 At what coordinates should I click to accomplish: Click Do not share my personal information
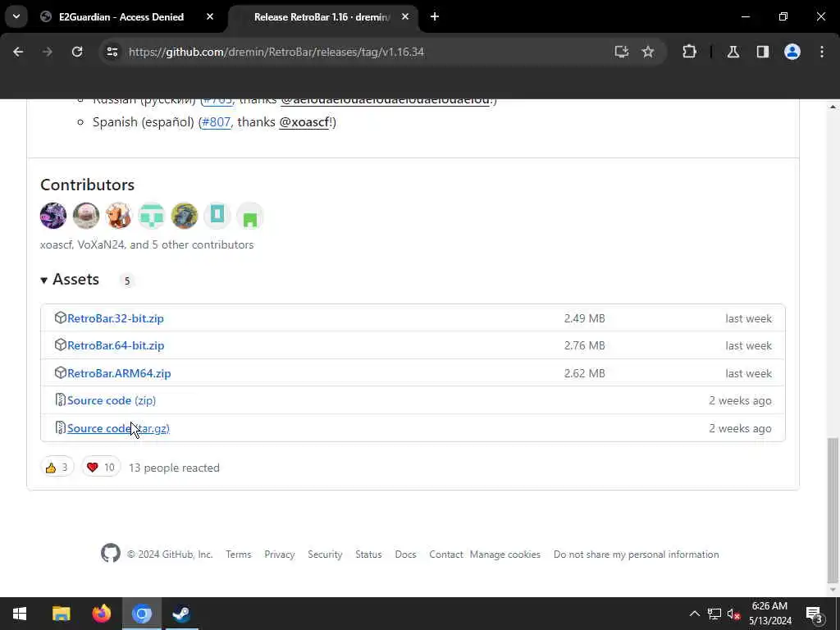(637, 555)
